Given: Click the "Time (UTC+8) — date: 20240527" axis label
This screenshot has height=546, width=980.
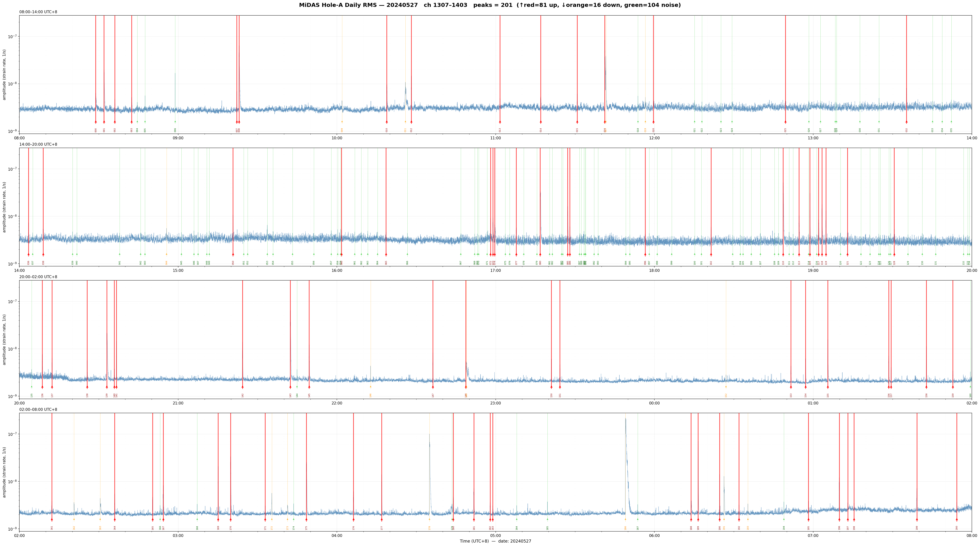Looking at the screenshot, I should coord(495,541).
